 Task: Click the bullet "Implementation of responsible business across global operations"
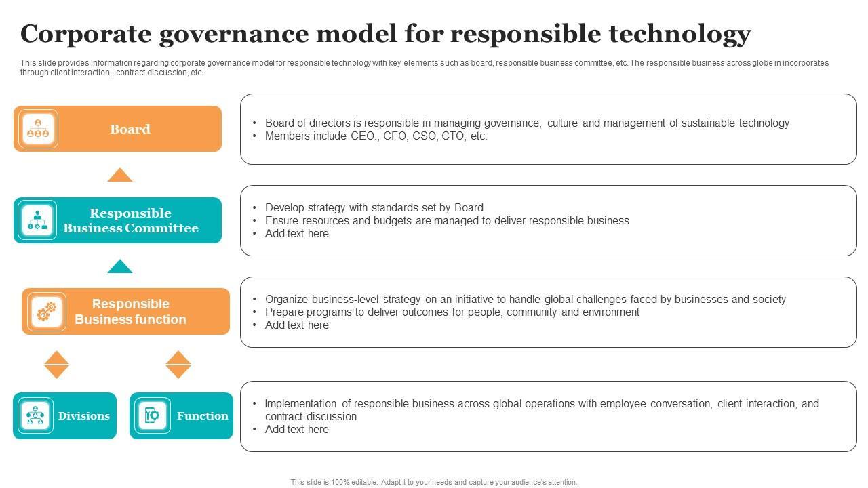pos(542,409)
